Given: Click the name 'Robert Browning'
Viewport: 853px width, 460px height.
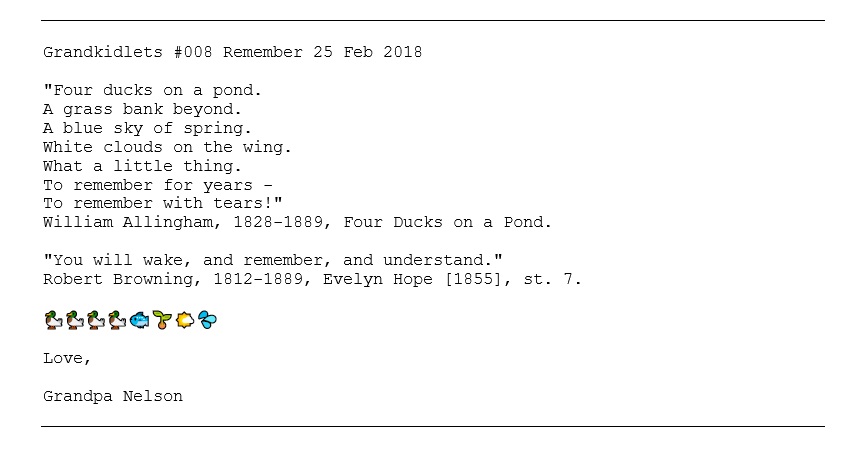Looking at the screenshot, I should 118,279.
